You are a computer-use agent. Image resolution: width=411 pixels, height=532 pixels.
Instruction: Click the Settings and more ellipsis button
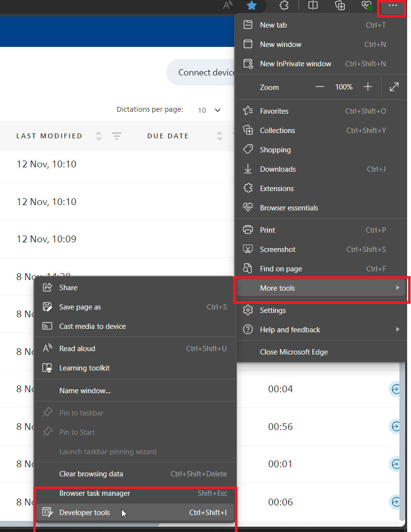pos(393,6)
